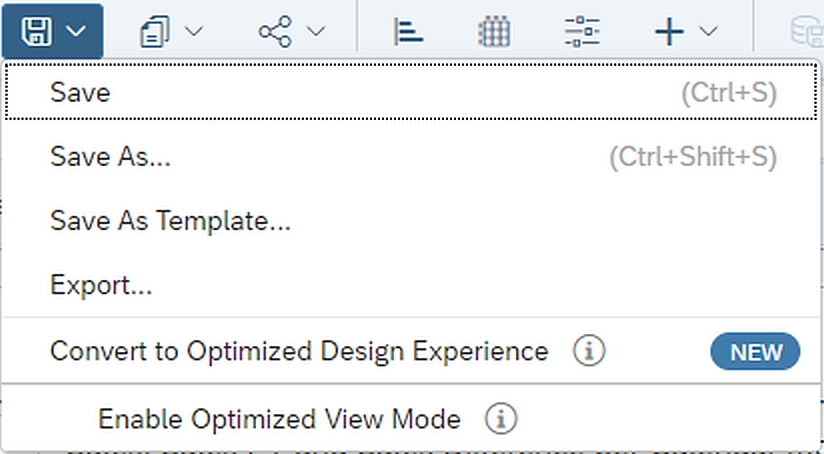Click the greyed database icon at far right

point(806,31)
